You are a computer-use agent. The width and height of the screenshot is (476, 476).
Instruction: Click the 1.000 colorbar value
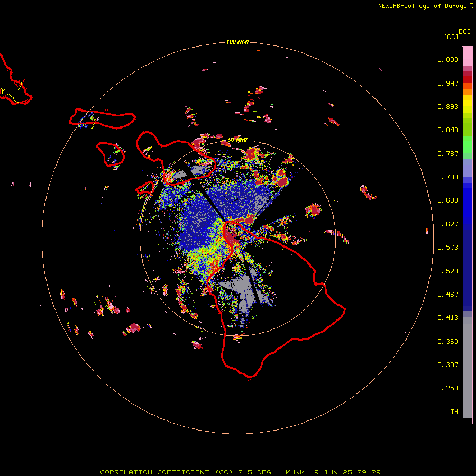pos(448,59)
